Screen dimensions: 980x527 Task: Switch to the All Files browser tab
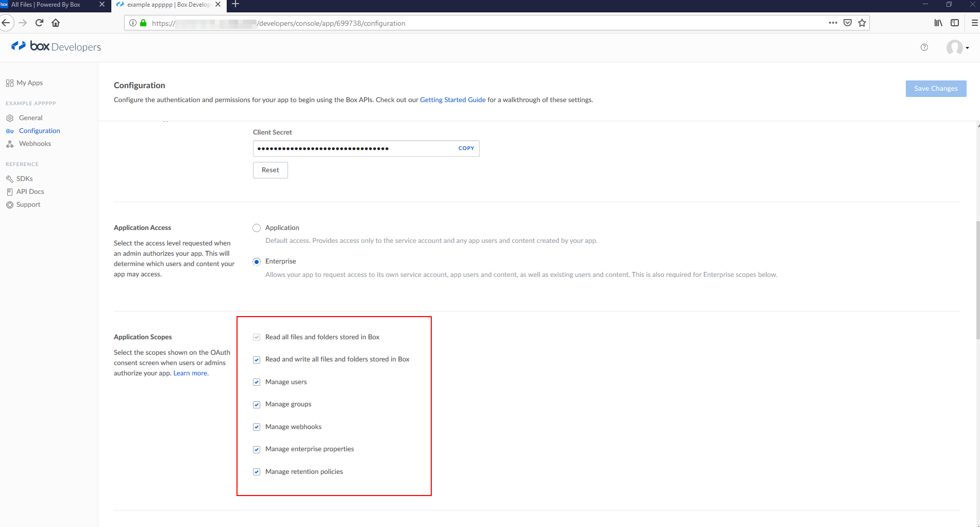pyautogui.click(x=52, y=5)
